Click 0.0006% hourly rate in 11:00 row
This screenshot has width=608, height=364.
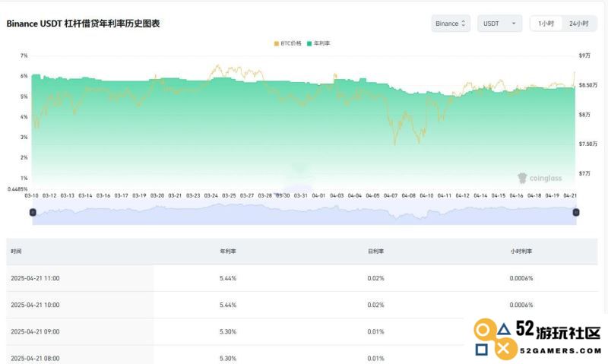[x=521, y=278]
